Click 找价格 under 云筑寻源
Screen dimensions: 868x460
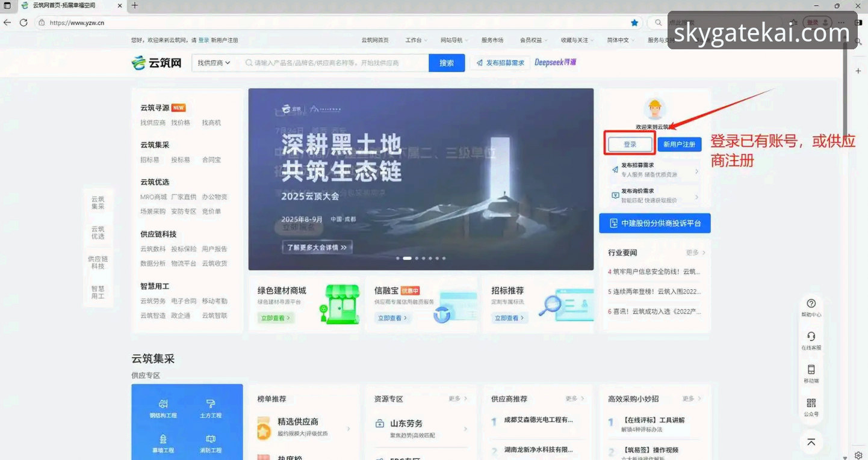click(x=181, y=123)
